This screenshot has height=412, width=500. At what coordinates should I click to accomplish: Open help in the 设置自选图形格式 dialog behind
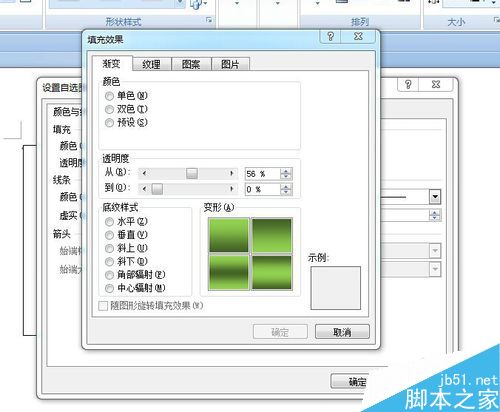pos(408,84)
